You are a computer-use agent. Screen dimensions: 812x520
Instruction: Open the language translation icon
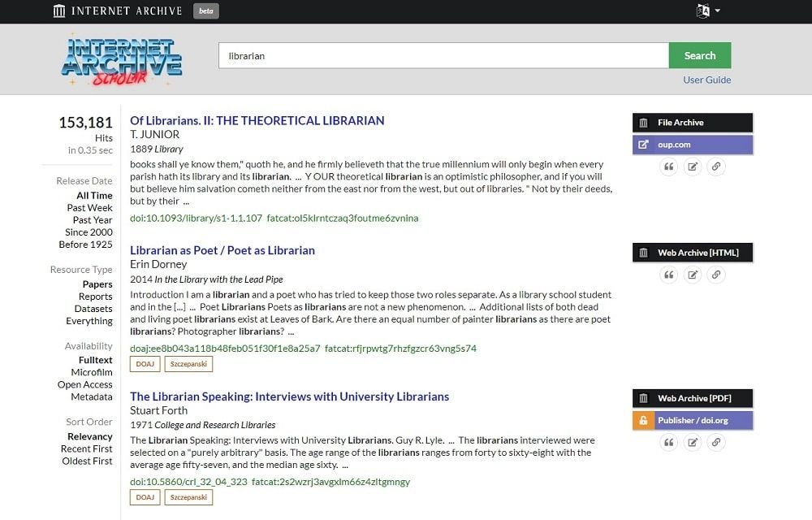702,11
